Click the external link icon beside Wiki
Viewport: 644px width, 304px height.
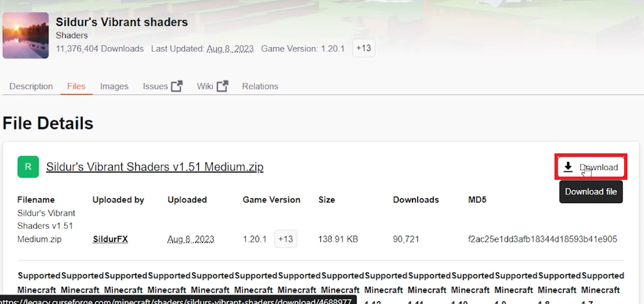click(223, 86)
